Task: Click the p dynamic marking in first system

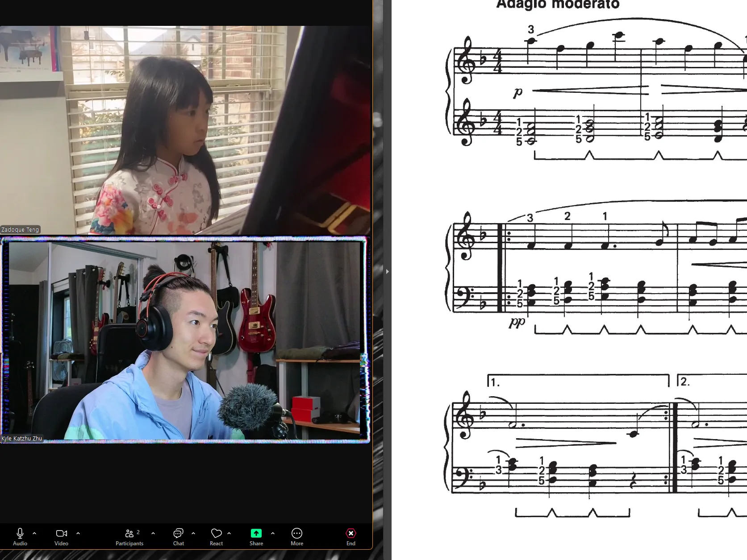Action: pos(517,92)
